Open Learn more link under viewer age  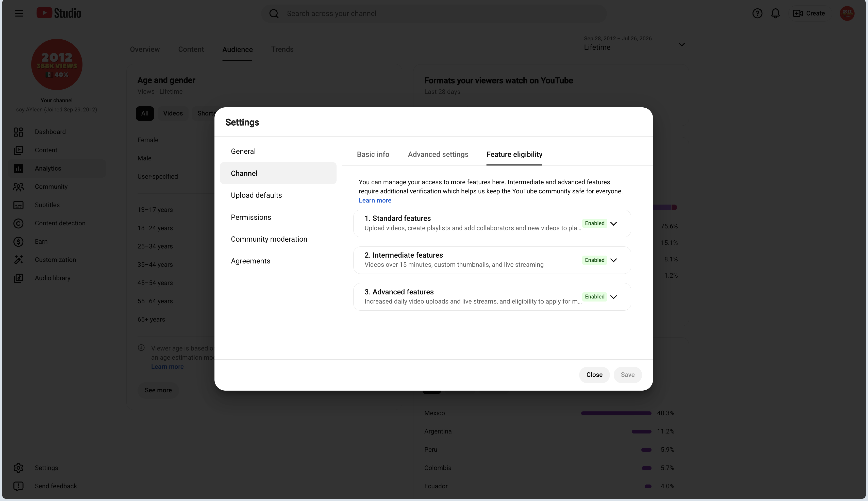[167, 366]
